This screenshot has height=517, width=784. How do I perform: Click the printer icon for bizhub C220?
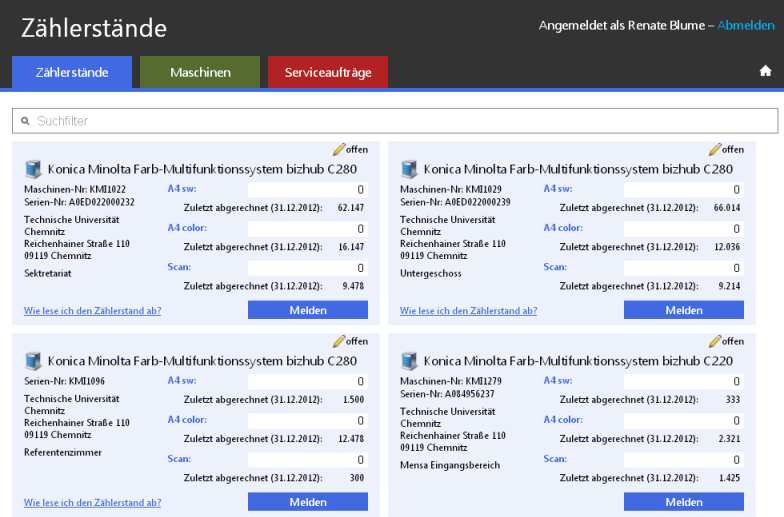pos(409,361)
